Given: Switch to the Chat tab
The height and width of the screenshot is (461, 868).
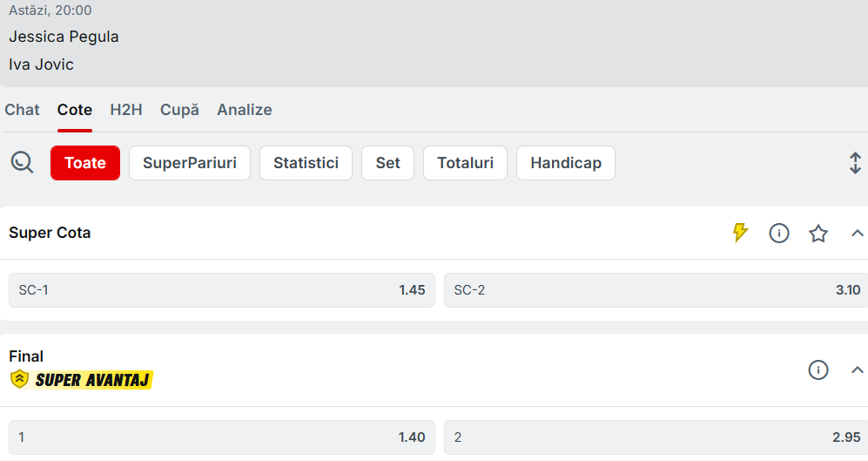Looking at the screenshot, I should pyautogui.click(x=23, y=110).
